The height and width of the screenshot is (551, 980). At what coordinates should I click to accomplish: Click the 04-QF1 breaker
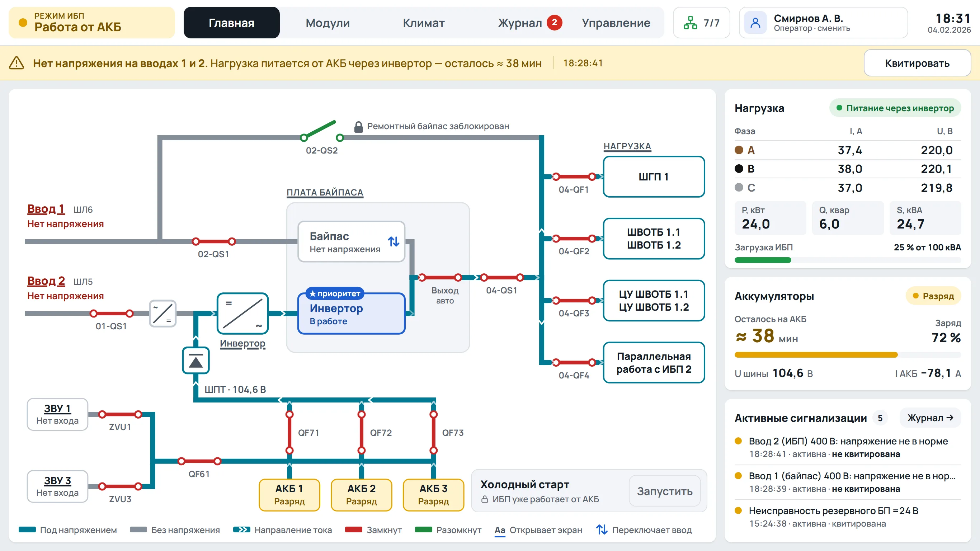click(x=574, y=176)
